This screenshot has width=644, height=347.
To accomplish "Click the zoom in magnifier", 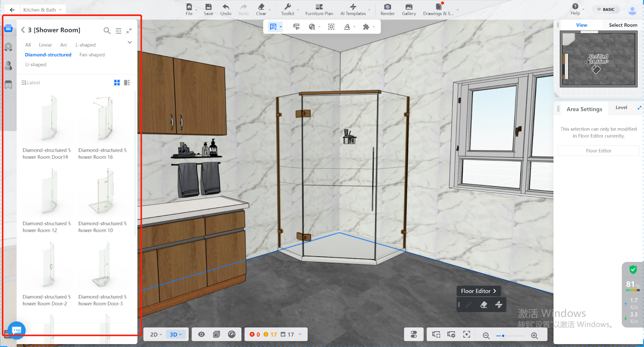I will (535, 335).
